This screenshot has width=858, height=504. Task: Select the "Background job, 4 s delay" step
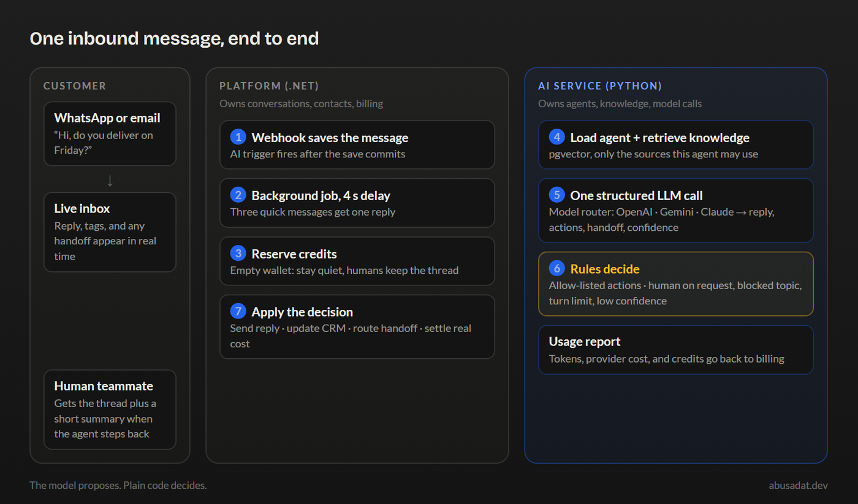357,203
